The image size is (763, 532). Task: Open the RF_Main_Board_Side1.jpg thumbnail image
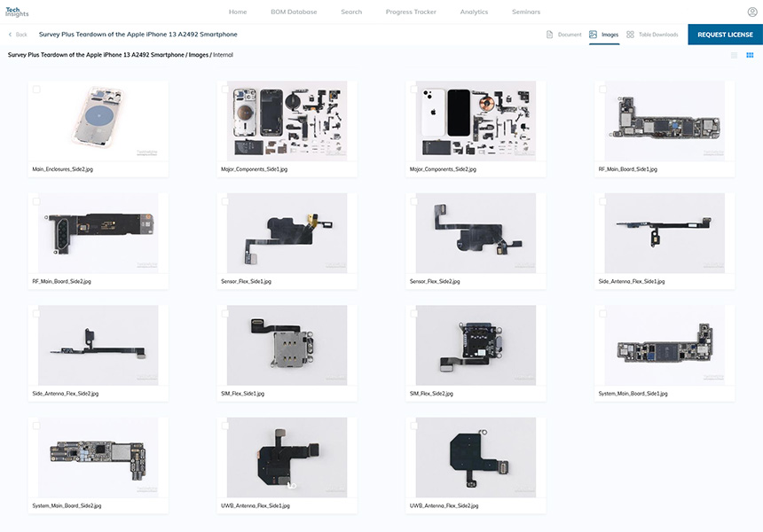665,121
